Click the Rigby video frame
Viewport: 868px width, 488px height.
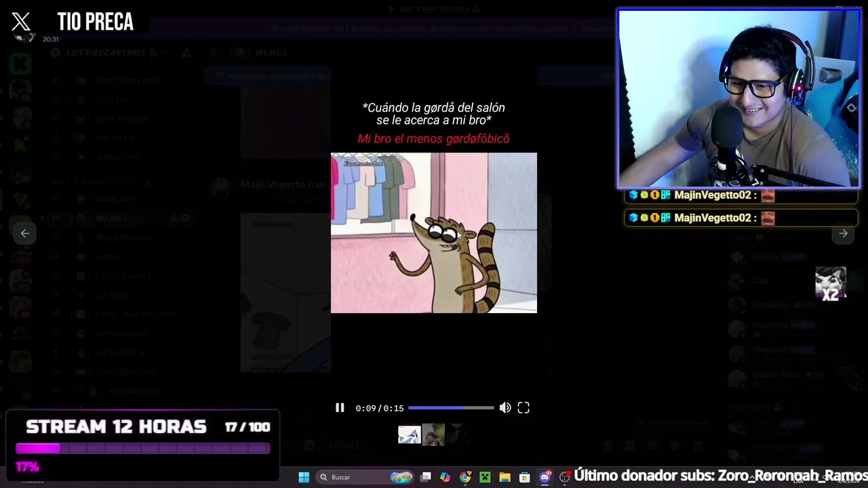tap(434, 232)
